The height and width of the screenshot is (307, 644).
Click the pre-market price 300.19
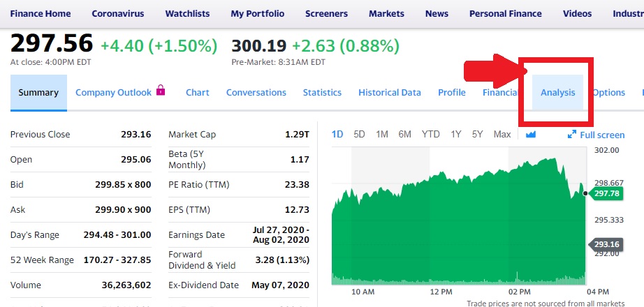click(x=258, y=45)
